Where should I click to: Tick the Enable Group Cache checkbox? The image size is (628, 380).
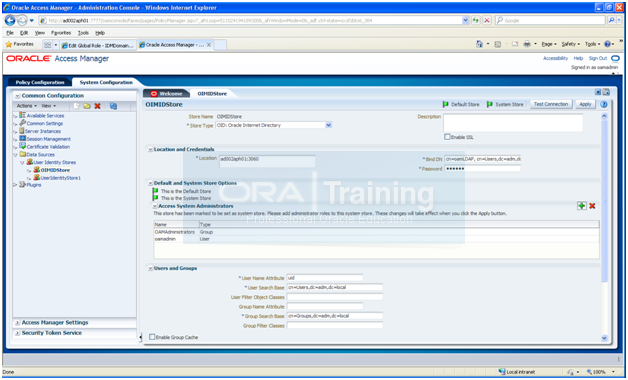(x=152, y=337)
